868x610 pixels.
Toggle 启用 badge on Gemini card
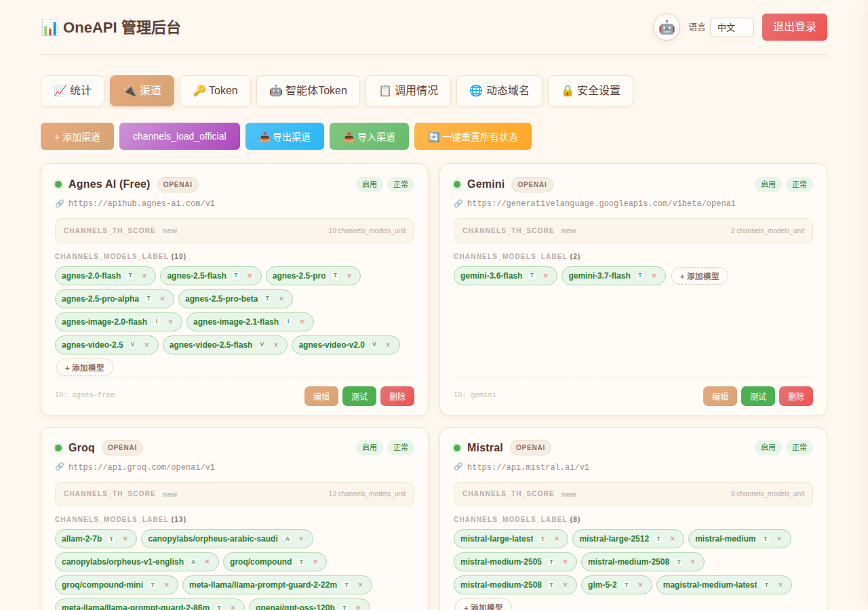[x=768, y=184]
